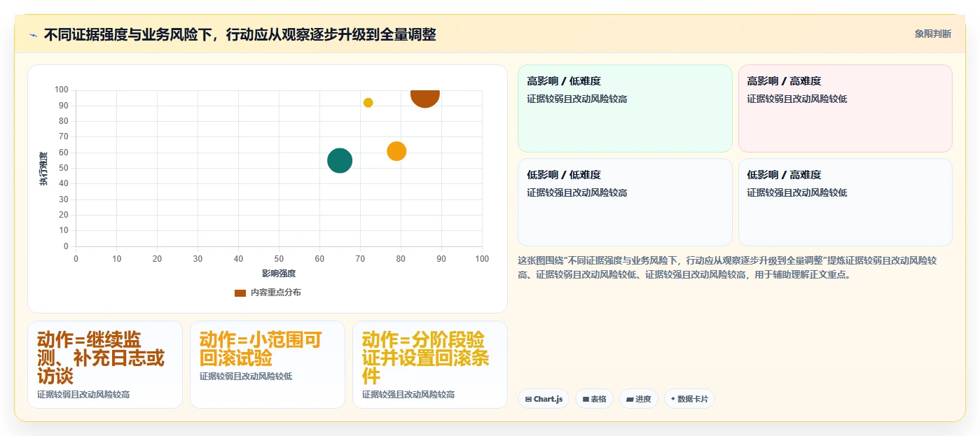Open the 动作=继续监测、补充日志或访谈 card
The width and height of the screenshot is (980, 436).
tap(105, 365)
